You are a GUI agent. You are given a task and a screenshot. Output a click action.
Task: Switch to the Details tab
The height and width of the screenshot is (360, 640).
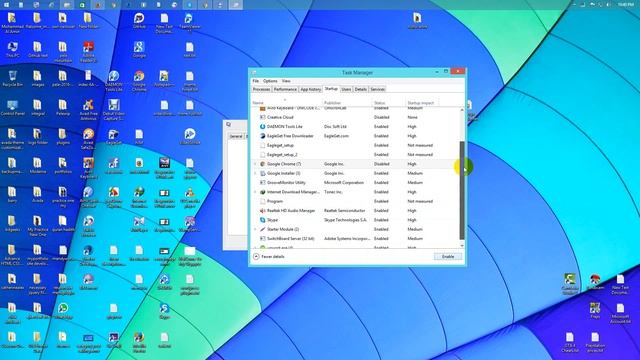pos(360,89)
